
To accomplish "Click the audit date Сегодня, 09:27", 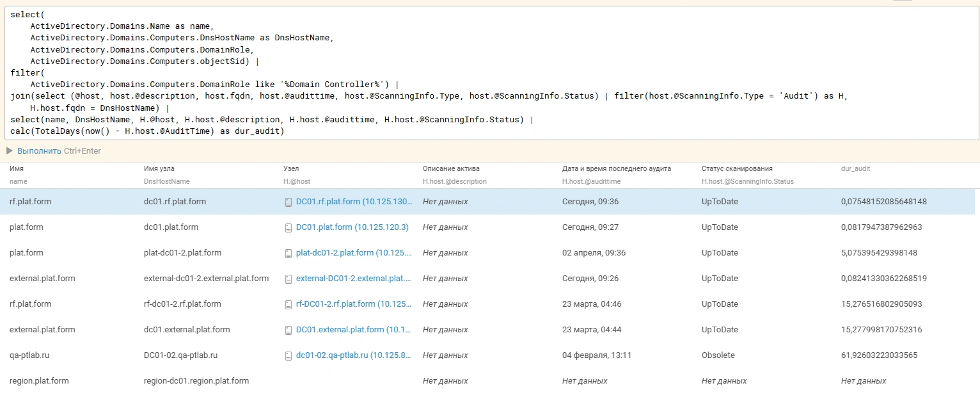I will (x=590, y=227).
